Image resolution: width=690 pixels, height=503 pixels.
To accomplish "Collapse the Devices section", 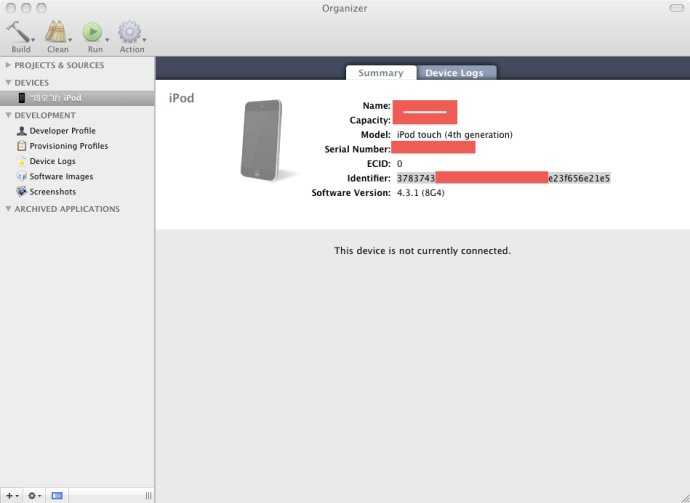I will [x=7, y=83].
